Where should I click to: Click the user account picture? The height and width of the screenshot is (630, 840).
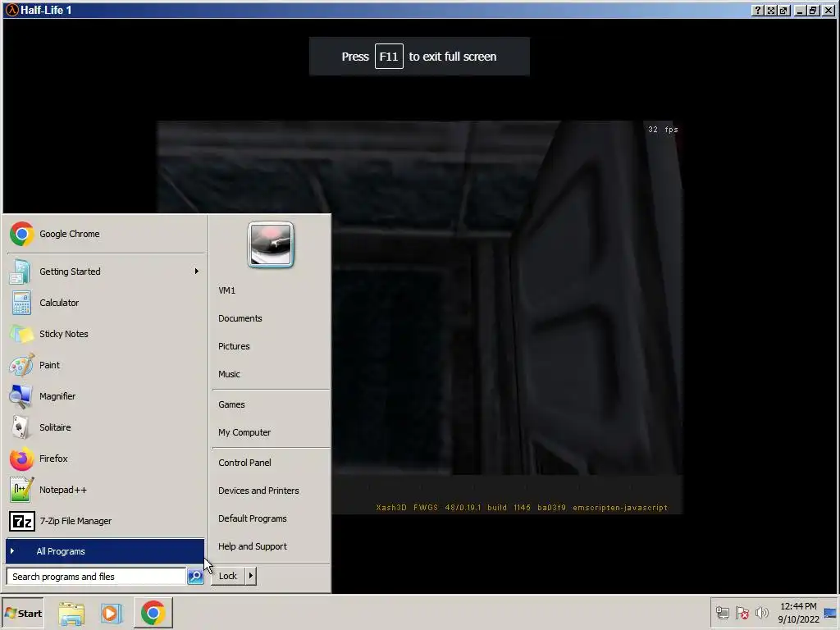click(x=271, y=244)
